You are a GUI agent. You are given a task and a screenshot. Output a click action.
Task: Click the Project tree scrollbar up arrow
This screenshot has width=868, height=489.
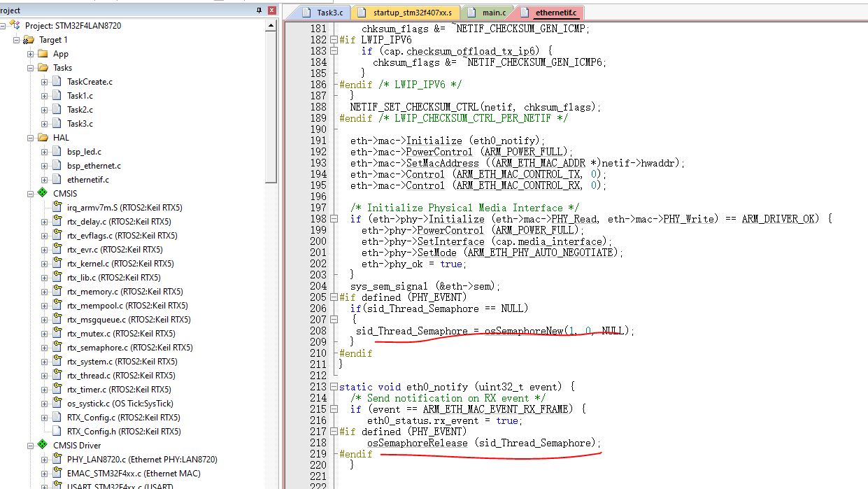tap(272, 25)
